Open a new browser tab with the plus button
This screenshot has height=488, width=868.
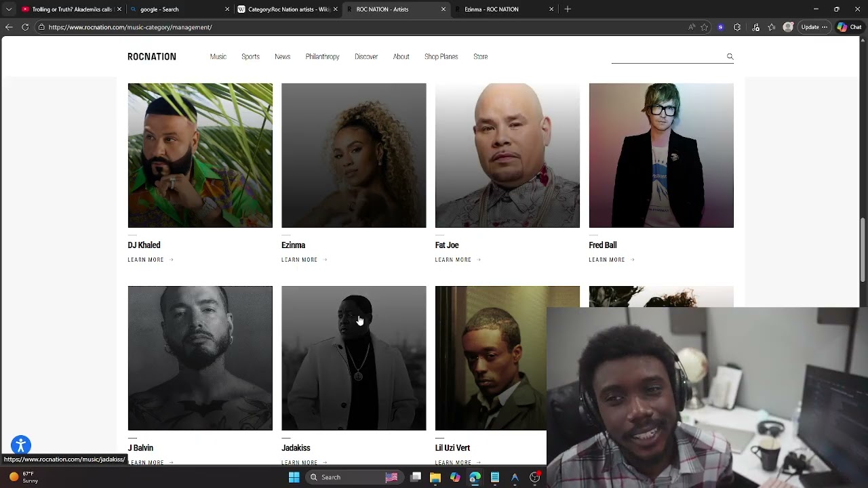568,9
